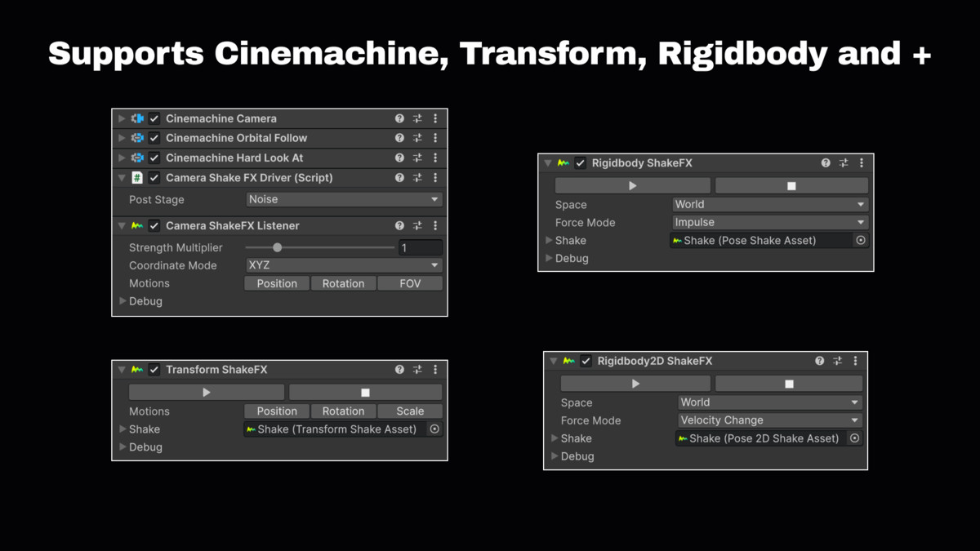Toggle Rigidbody2D ShakeFX enabled checkbox
Screen dimensions: 980x551
coord(586,361)
